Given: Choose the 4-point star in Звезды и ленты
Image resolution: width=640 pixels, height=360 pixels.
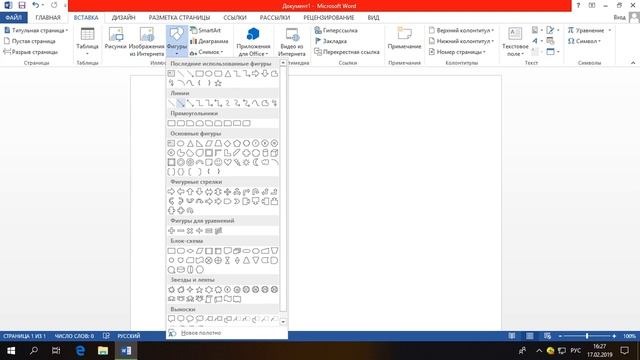Looking at the screenshot, I should [190, 289].
